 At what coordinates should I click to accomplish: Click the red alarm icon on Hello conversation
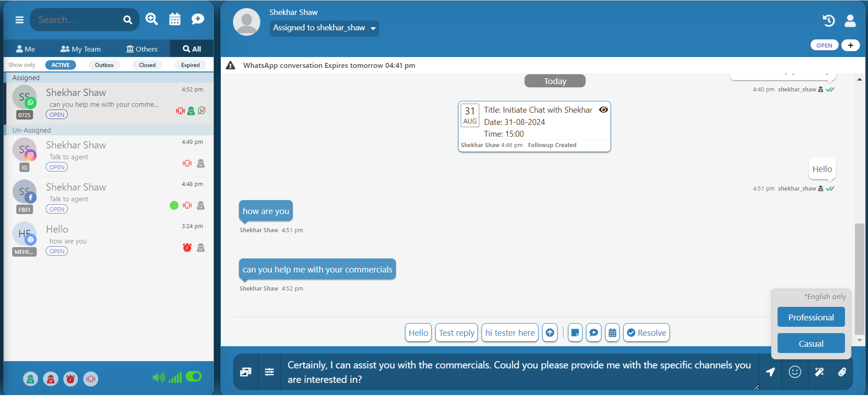tap(187, 247)
